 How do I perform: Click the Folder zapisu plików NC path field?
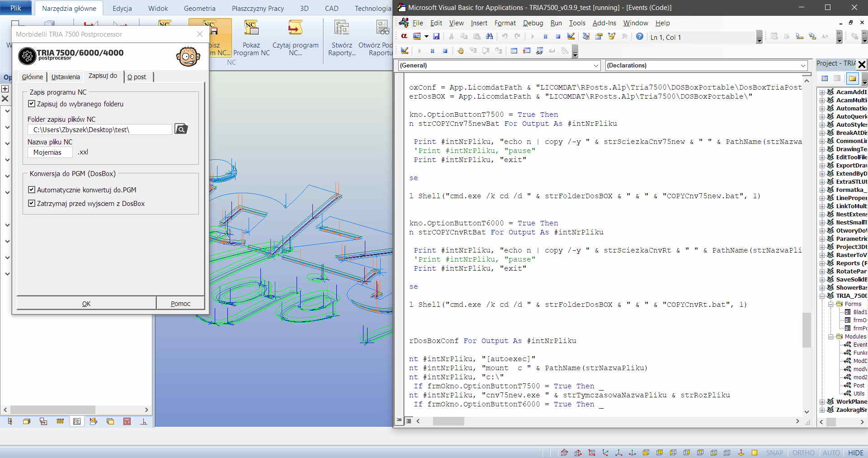[x=100, y=129]
